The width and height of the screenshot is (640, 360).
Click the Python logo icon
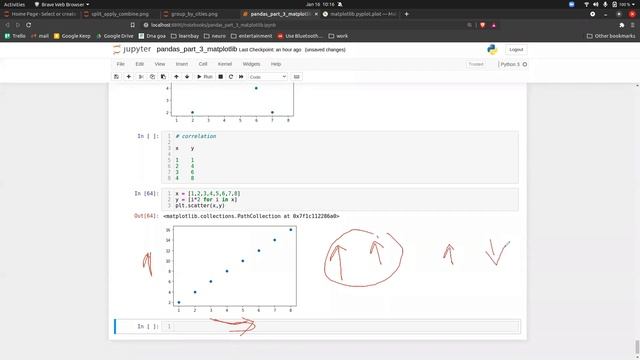492,49
